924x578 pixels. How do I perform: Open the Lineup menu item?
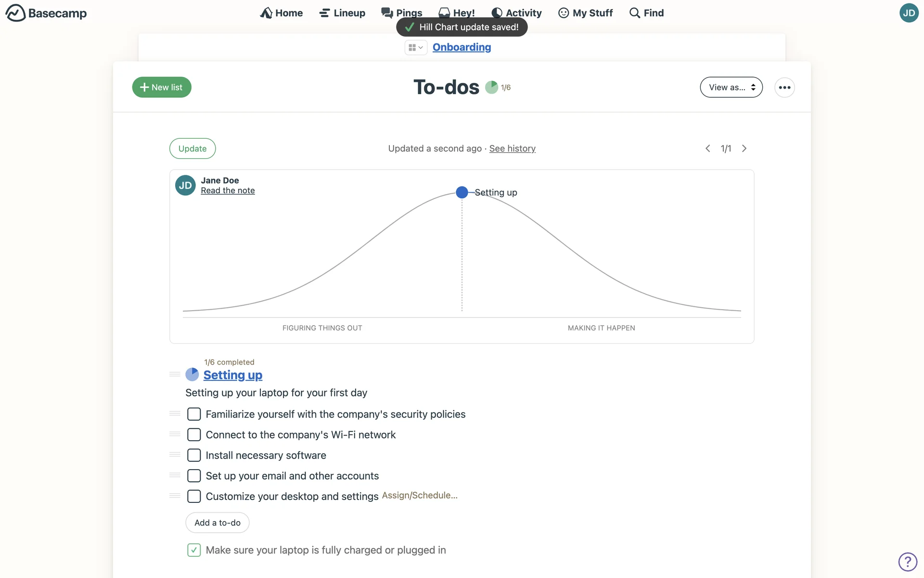click(x=342, y=13)
